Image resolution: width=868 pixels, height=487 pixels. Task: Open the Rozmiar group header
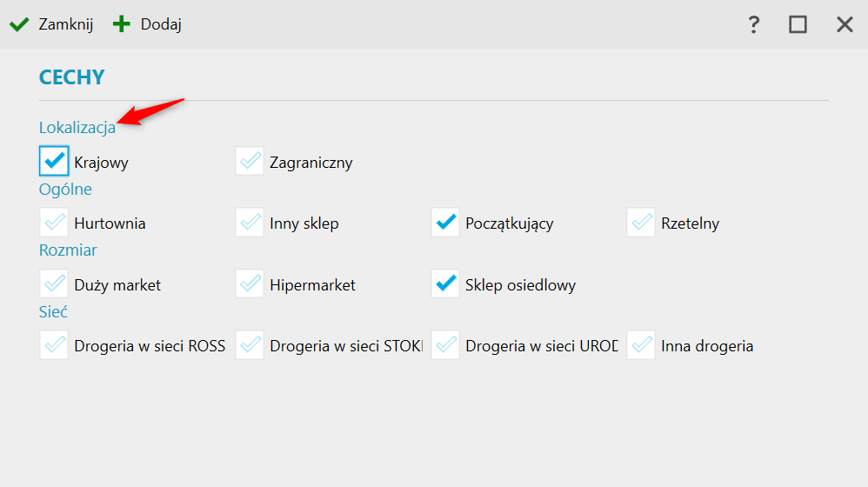point(68,250)
